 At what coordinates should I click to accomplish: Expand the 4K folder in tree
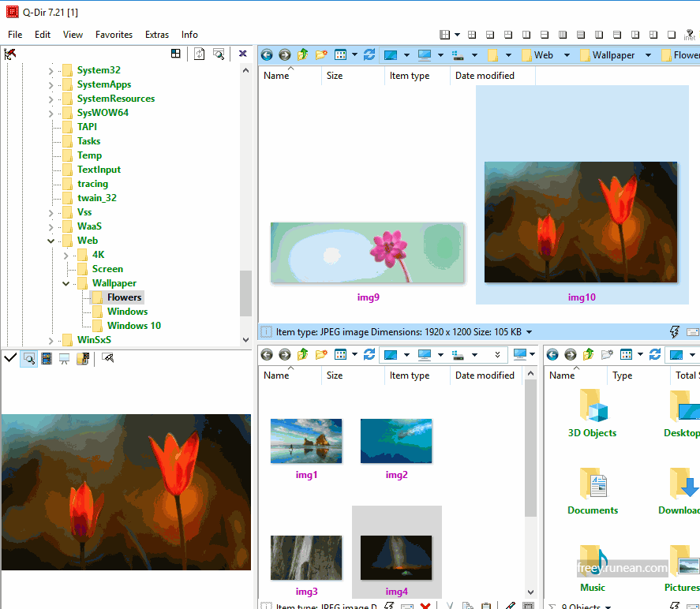tap(66, 256)
